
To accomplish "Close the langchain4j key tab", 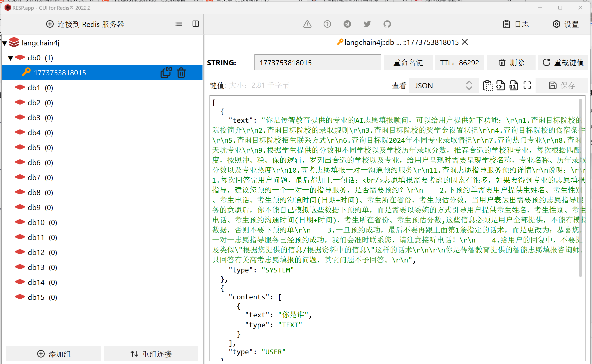I will coord(465,42).
